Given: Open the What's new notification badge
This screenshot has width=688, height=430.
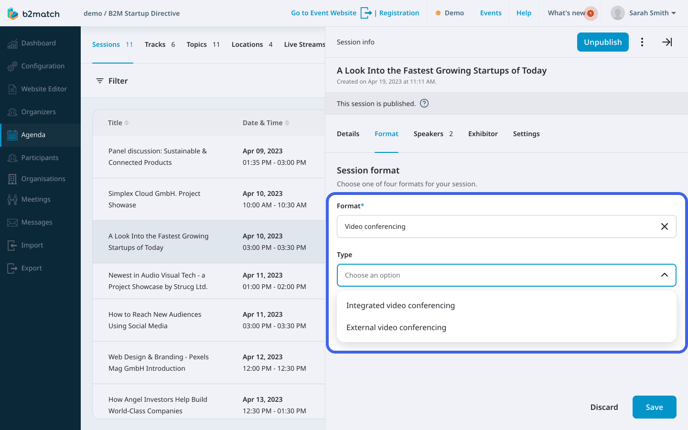Looking at the screenshot, I should pyautogui.click(x=591, y=13).
